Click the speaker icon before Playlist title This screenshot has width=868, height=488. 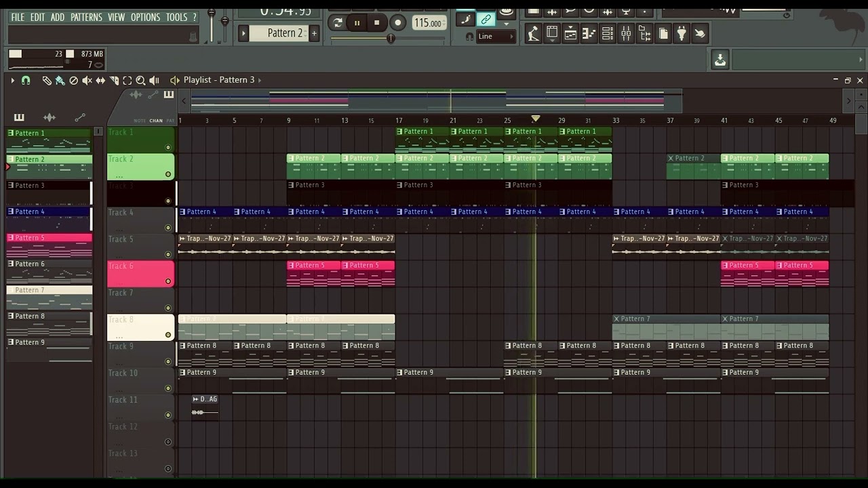pos(174,80)
